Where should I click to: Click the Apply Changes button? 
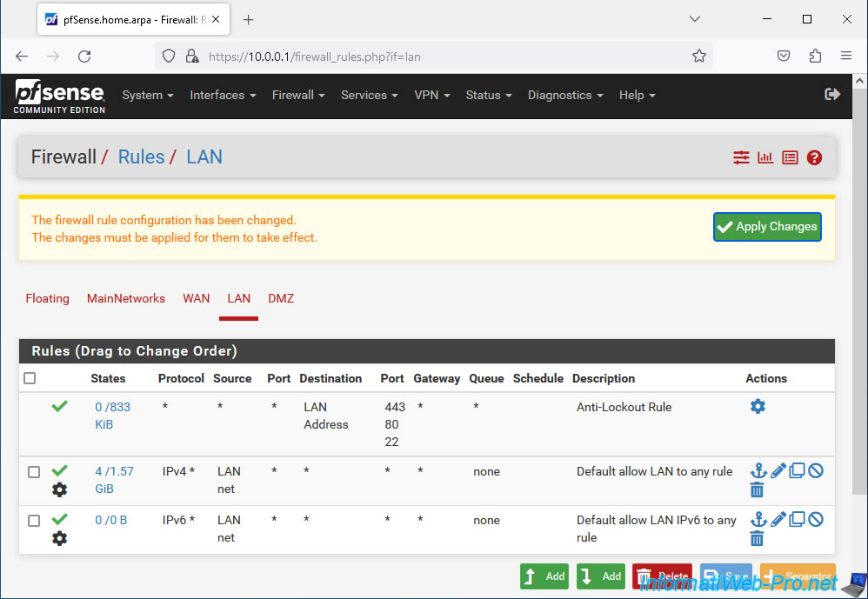tap(767, 227)
